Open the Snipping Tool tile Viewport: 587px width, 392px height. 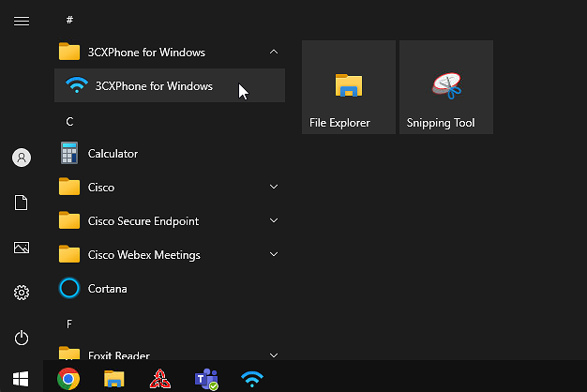pos(446,87)
